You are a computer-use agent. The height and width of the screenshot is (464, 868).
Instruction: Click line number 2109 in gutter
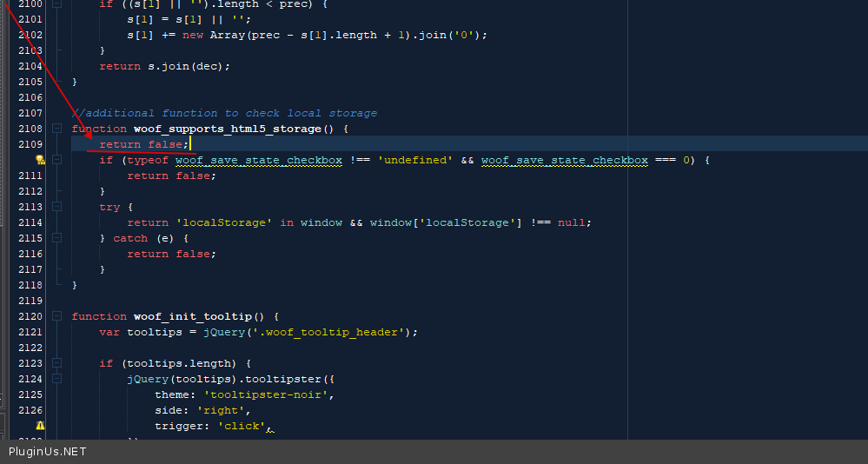pyautogui.click(x=30, y=144)
